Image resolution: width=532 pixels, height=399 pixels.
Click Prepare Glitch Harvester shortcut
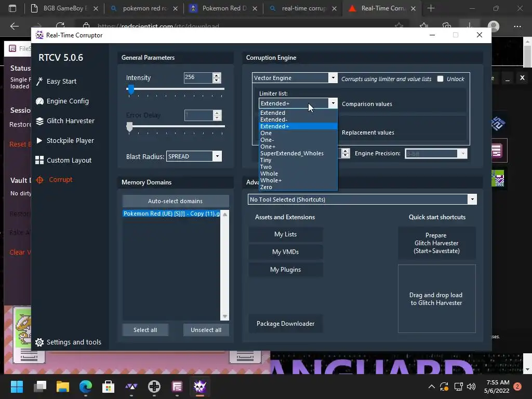pyautogui.click(x=436, y=243)
